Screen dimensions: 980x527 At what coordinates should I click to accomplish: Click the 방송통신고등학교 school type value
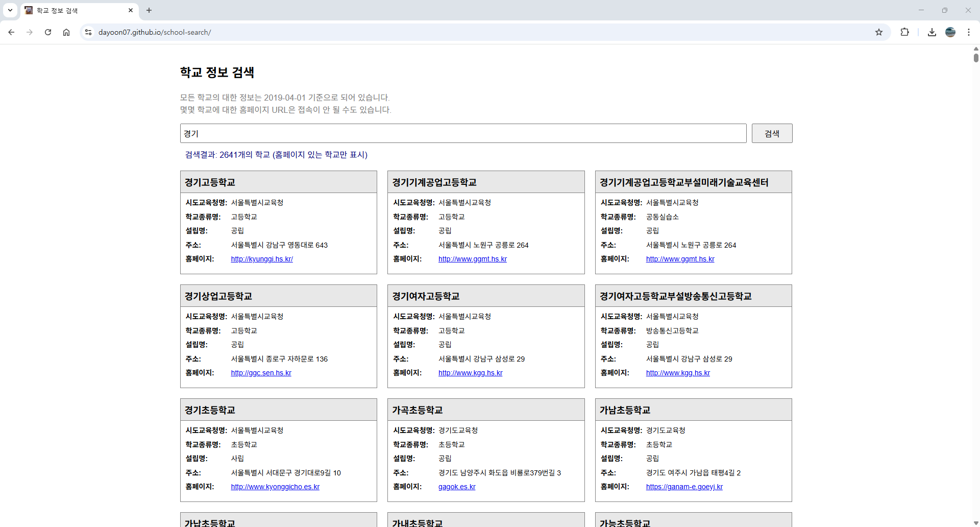tap(672, 331)
